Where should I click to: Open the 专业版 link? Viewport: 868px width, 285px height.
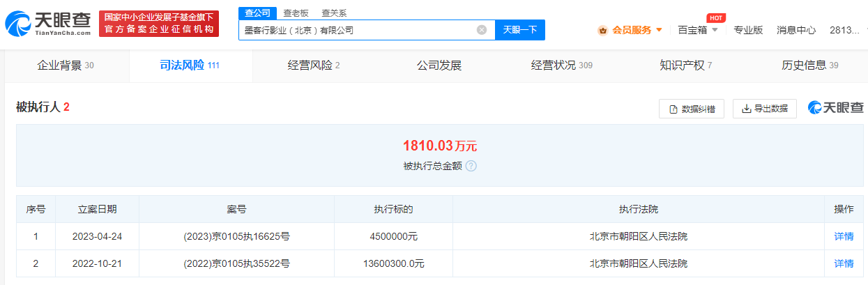[748, 30]
